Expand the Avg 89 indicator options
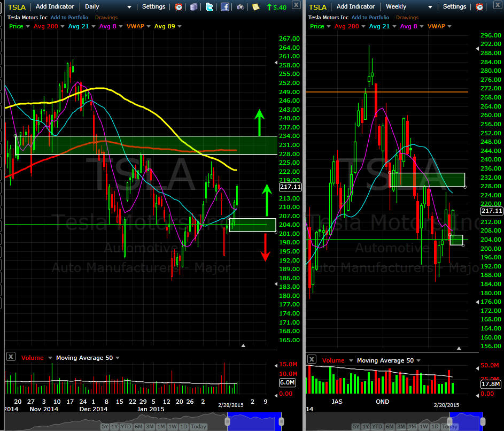 (x=180, y=26)
